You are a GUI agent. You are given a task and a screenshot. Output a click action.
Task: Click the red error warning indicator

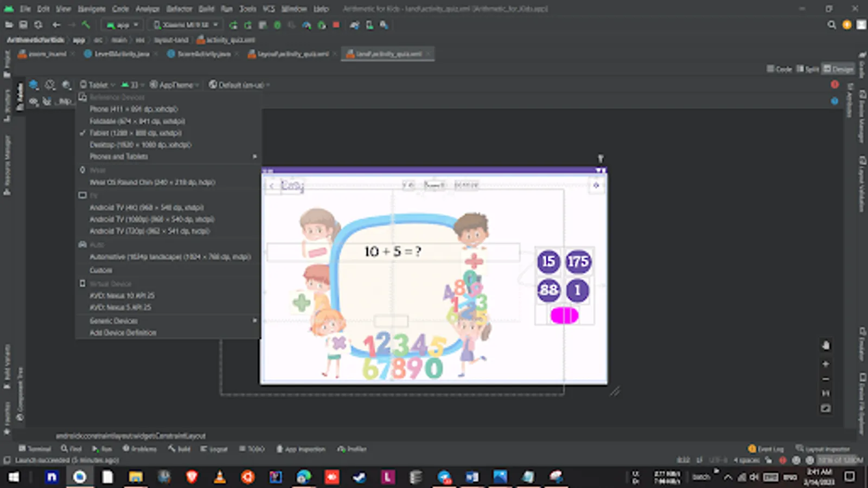pos(834,85)
